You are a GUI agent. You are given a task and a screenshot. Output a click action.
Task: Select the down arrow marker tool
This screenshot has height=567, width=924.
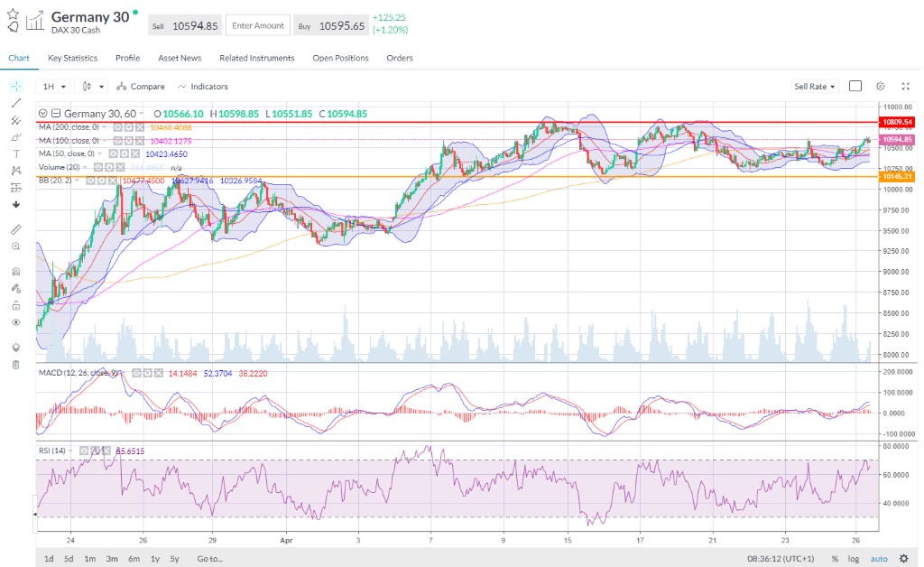point(16,205)
